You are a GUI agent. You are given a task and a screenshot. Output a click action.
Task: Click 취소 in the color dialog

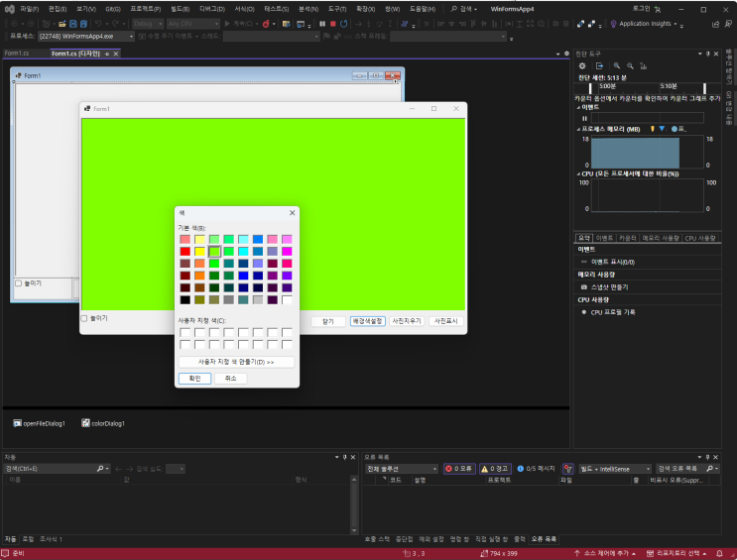(231, 379)
